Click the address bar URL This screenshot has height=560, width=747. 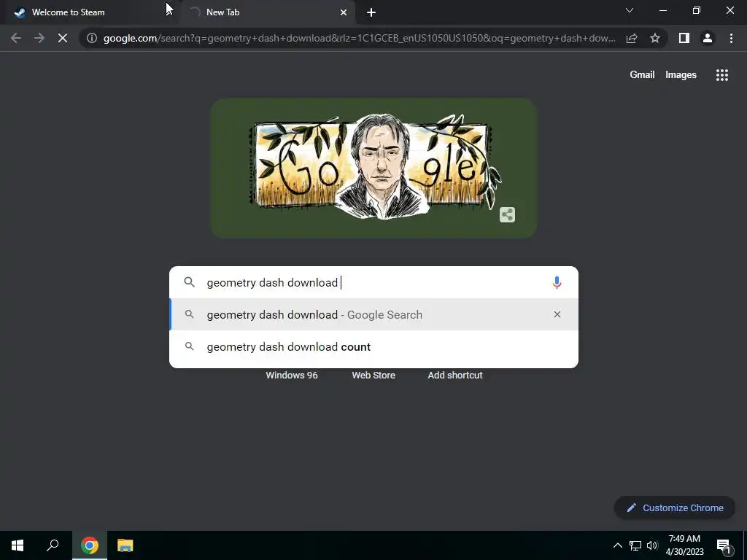tap(359, 38)
